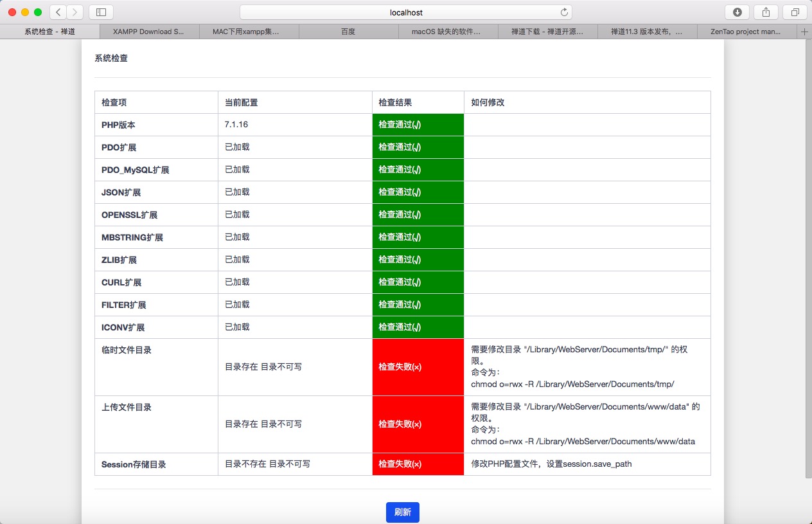
Task: Click the PDO扩展 row label
Action: tap(119, 147)
